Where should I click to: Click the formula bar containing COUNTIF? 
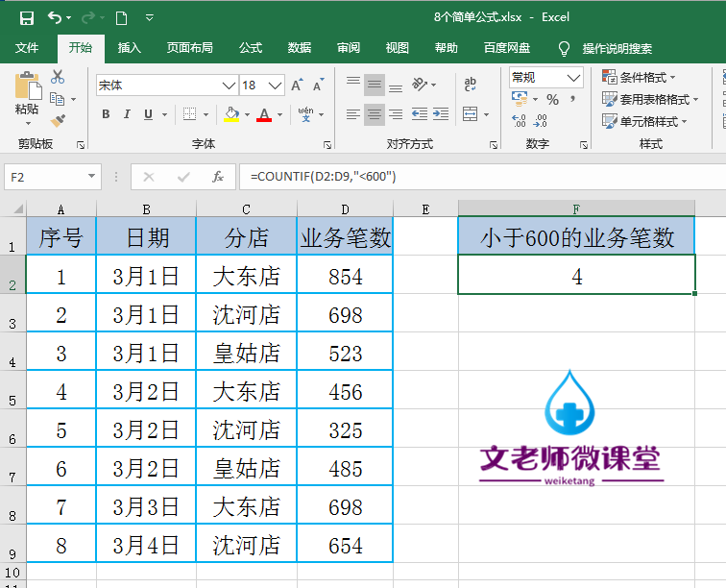pos(482,177)
